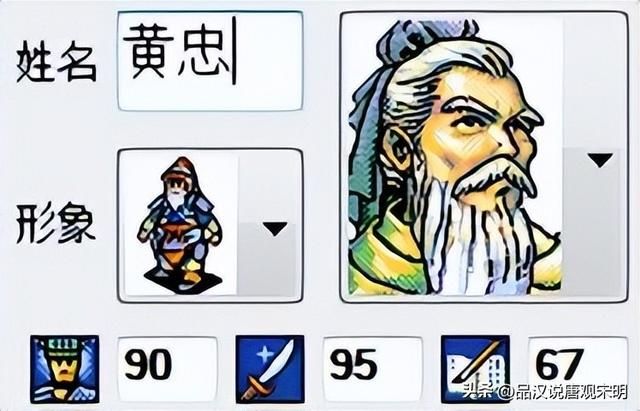Click the white-bearded general portrait

click(x=451, y=157)
